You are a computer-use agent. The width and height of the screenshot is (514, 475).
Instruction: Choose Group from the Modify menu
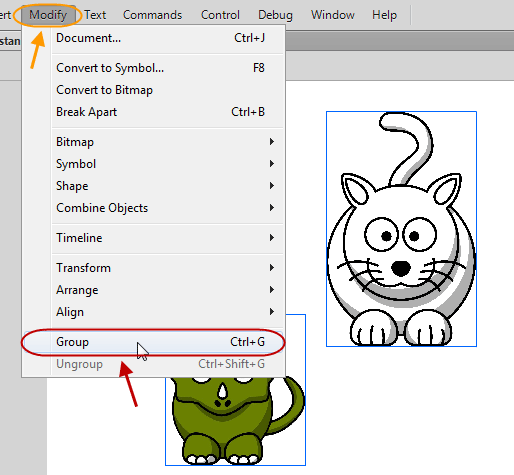point(153,342)
